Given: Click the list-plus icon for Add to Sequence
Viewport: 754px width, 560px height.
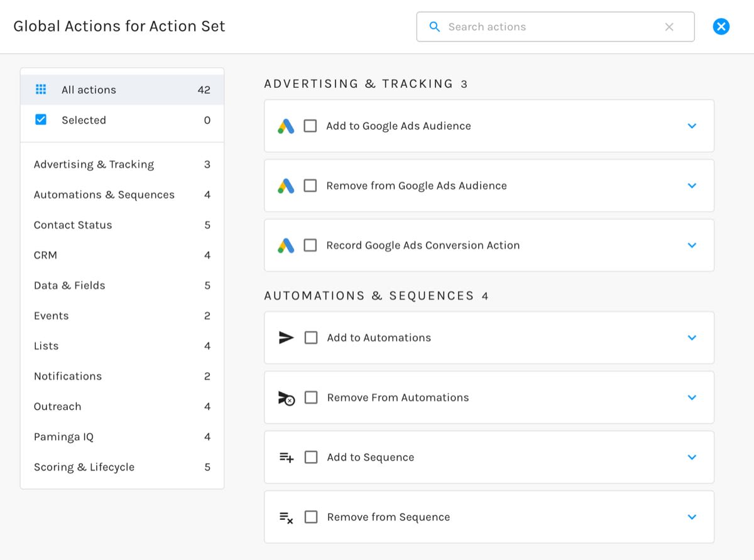Looking at the screenshot, I should [287, 458].
